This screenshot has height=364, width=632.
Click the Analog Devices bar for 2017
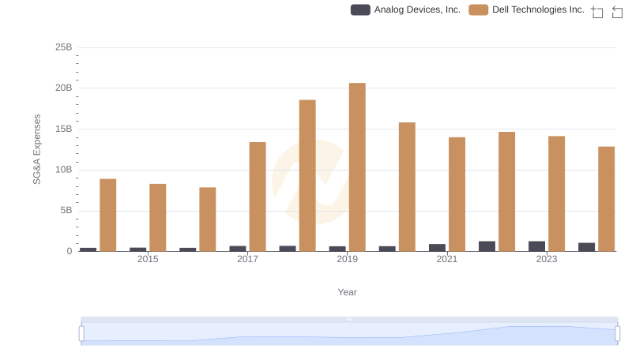238,249
